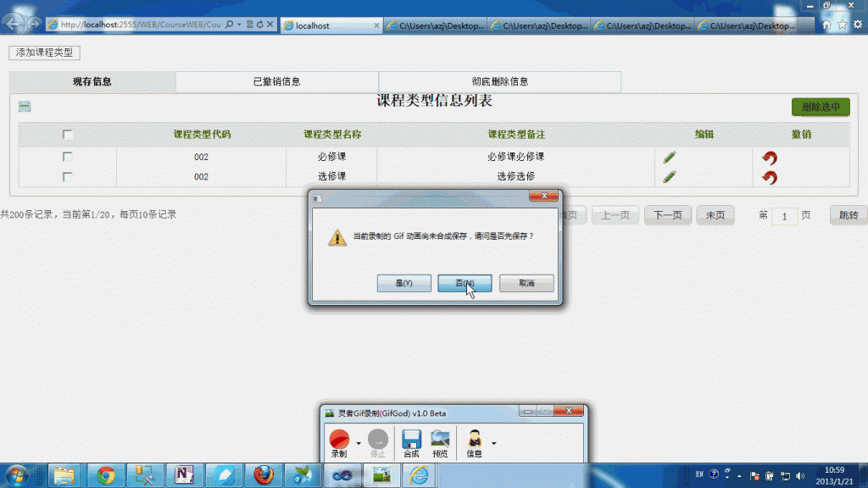Launch Firefox from the taskbar

pyautogui.click(x=262, y=475)
